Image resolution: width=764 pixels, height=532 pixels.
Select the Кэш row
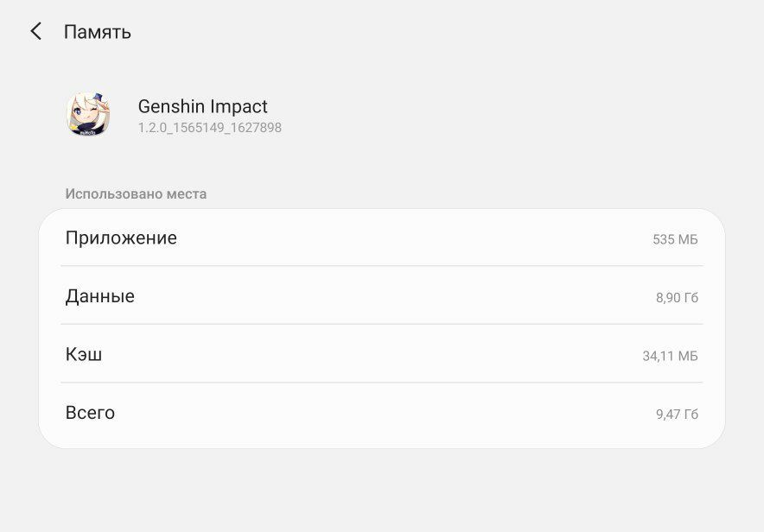pyautogui.click(x=382, y=354)
